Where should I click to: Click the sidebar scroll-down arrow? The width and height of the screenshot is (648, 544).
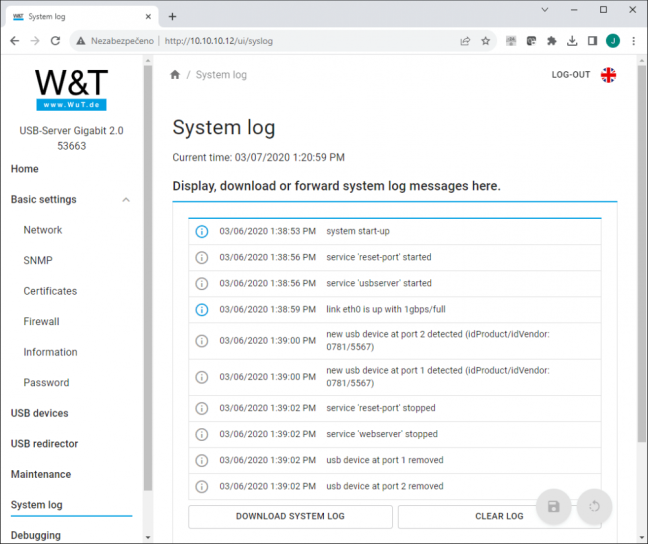click(x=148, y=538)
